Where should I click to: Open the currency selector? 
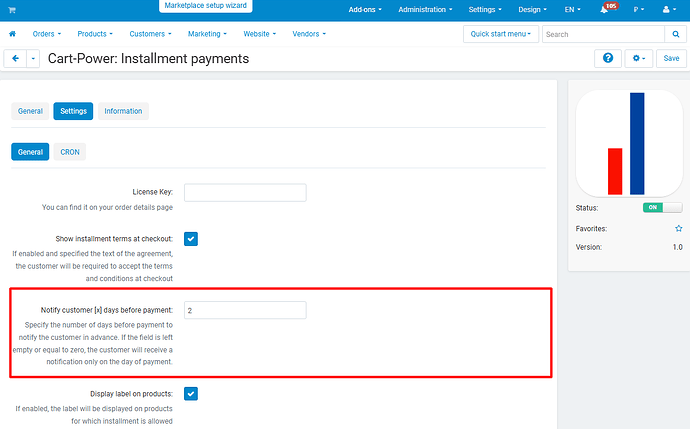[639, 10]
